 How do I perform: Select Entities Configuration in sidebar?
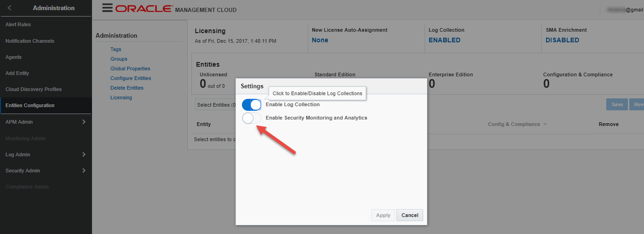[x=30, y=105]
